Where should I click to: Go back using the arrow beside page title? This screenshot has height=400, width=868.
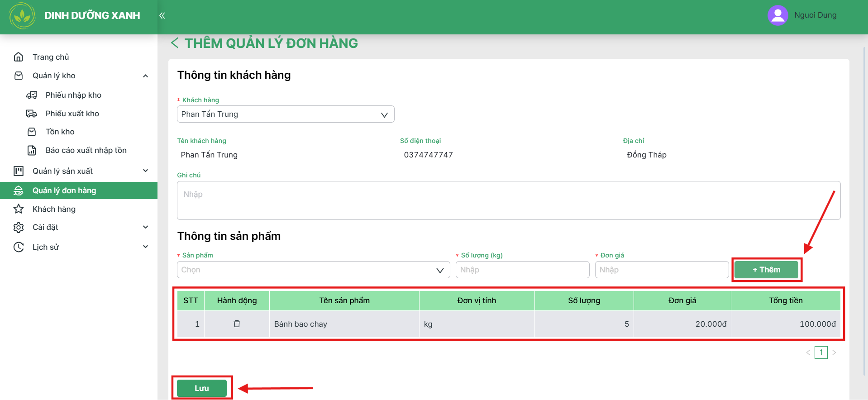(175, 43)
